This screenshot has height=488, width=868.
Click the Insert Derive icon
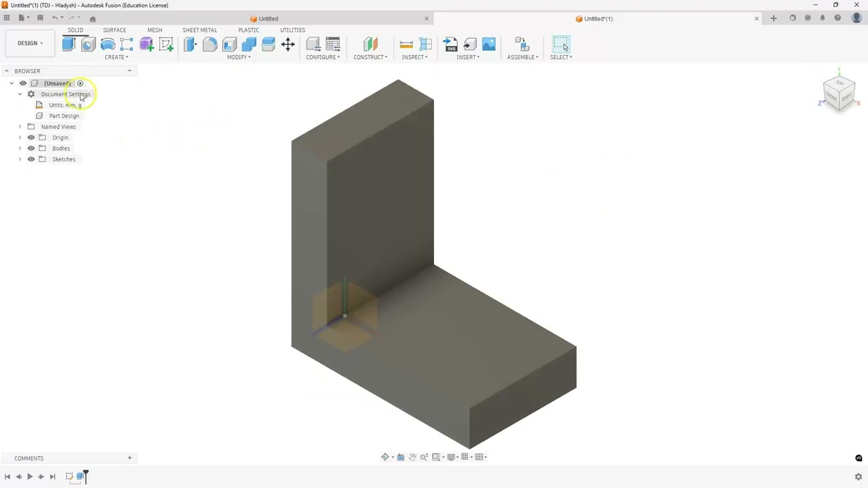point(470,45)
